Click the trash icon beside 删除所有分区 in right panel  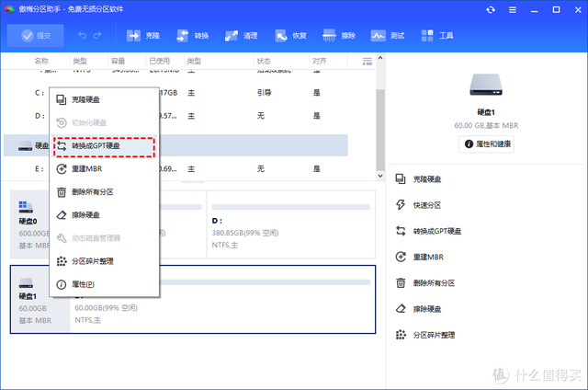pos(401,282)
